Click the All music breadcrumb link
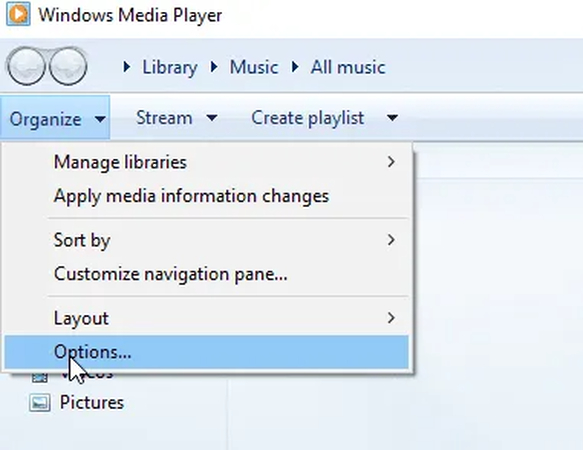The height and width of the screenshot is (450, 583). coord(348,67)
